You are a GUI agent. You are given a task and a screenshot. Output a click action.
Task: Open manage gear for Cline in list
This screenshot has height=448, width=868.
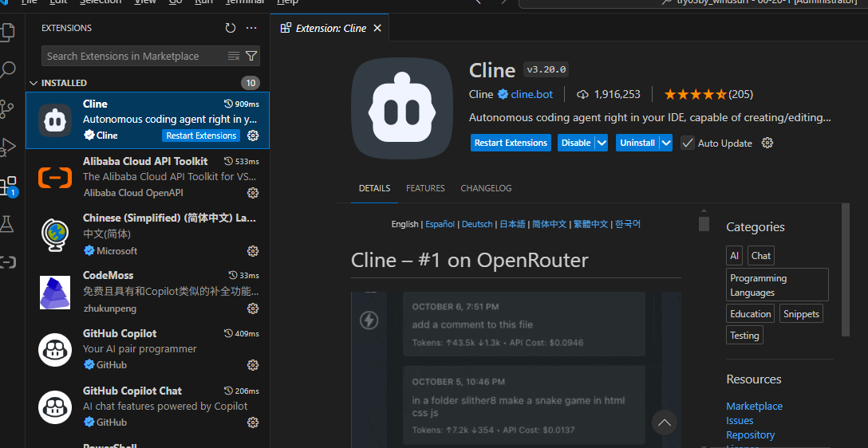(x=253, y=136)
